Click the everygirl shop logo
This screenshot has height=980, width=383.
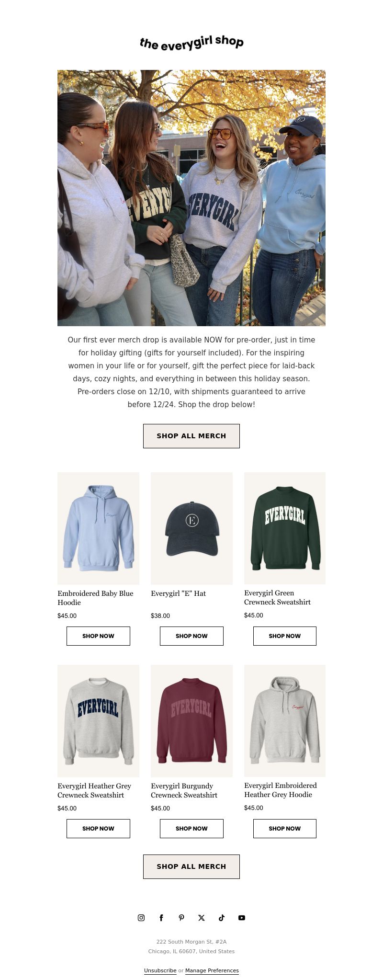coord(191,43)
